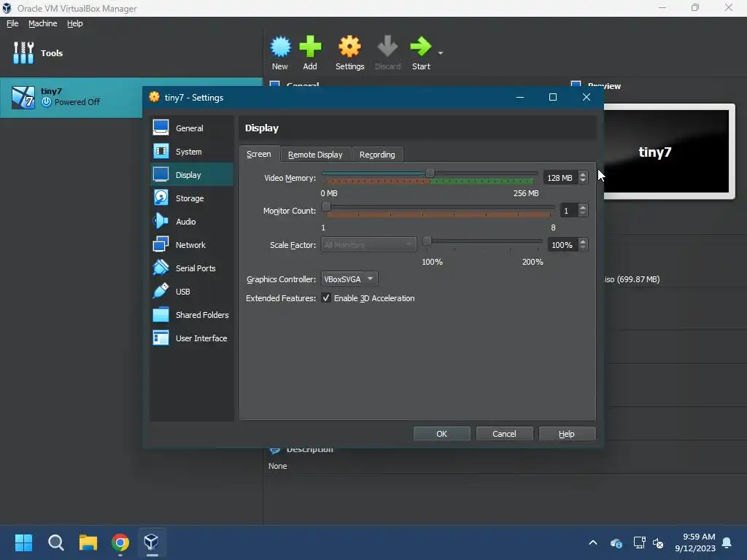This screenshot has height=560, width=747.
Task: Select the Tools entry in the sidebar
Action: [131, 52]
